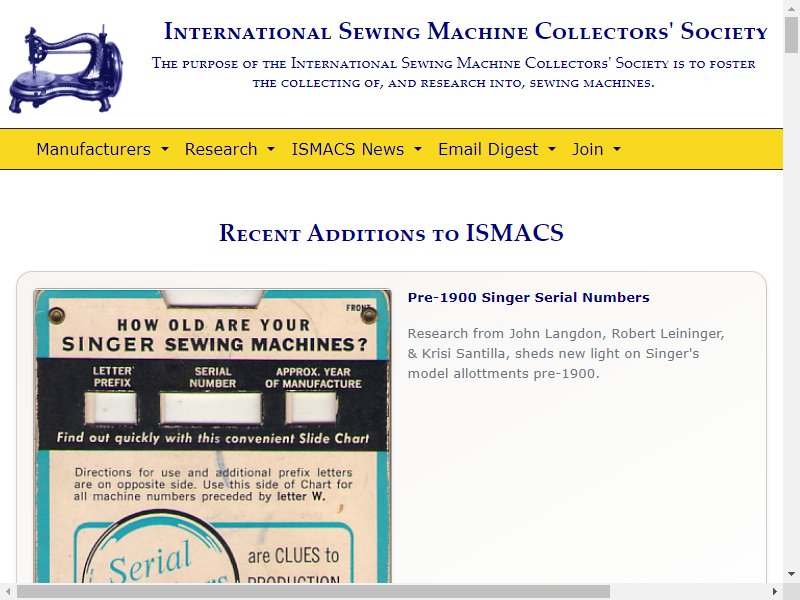The width and height of the screenshot is (800, 600).
Task: Open the Join dropdown menu
Action: 596,149
